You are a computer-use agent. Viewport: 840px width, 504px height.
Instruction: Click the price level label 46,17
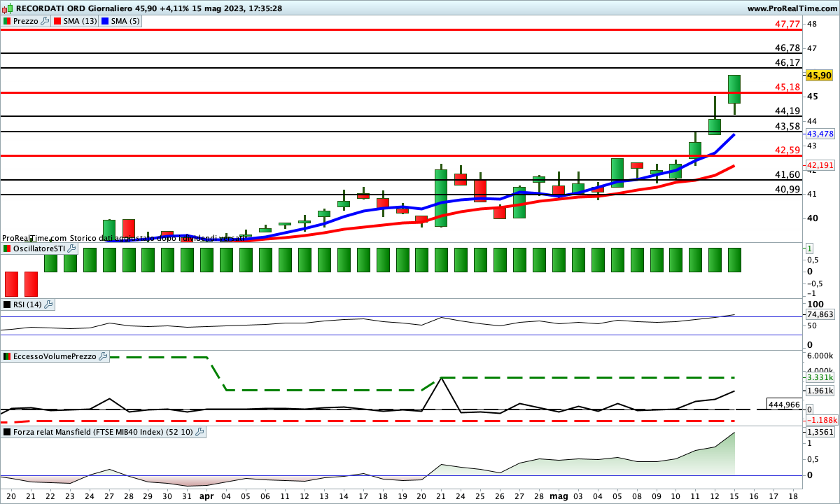click(787, 62)
